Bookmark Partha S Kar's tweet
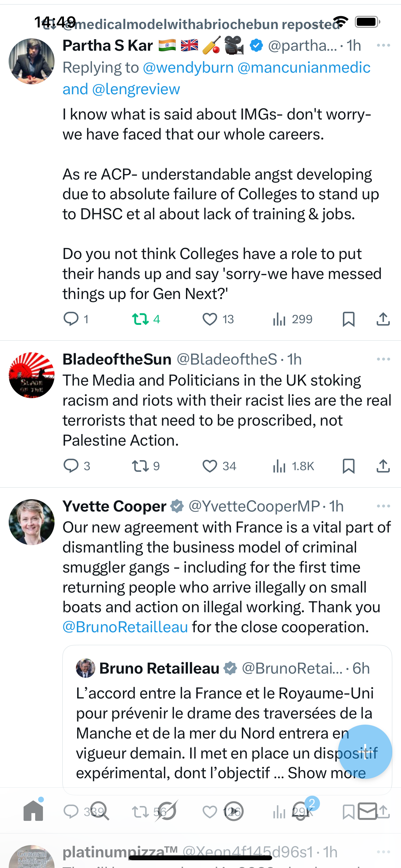401x868 pixels. 348,319
